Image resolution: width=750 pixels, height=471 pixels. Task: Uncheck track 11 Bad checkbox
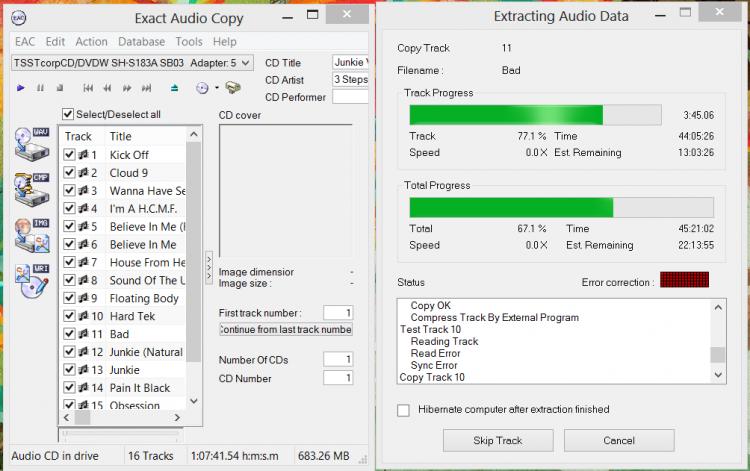(x=69, y=334)
